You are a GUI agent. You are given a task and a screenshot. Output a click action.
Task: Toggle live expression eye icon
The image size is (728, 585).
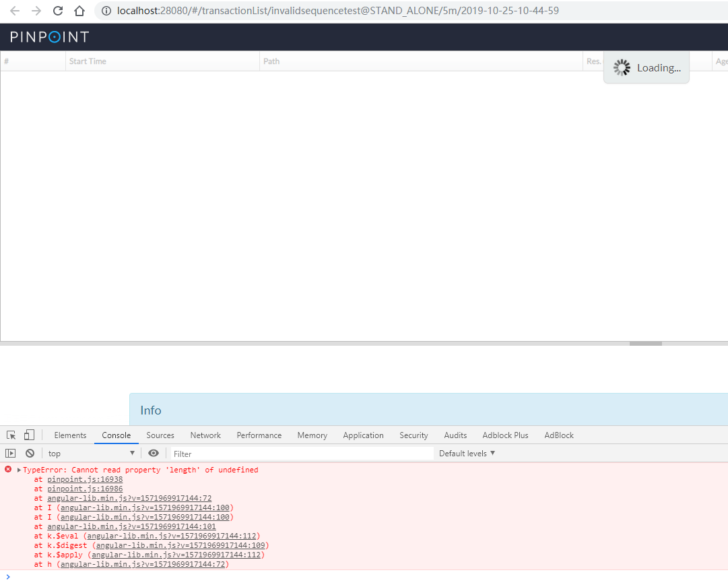pos(154,453)
